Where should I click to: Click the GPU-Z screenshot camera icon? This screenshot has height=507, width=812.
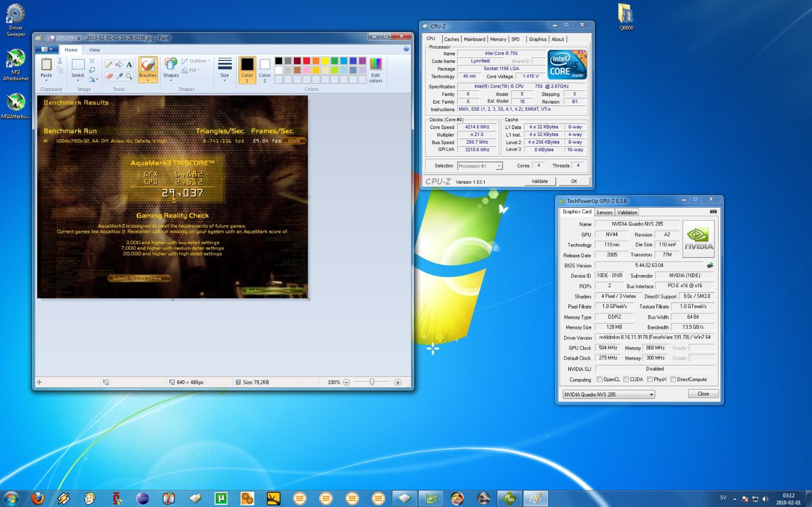click(x=713, y=212)
